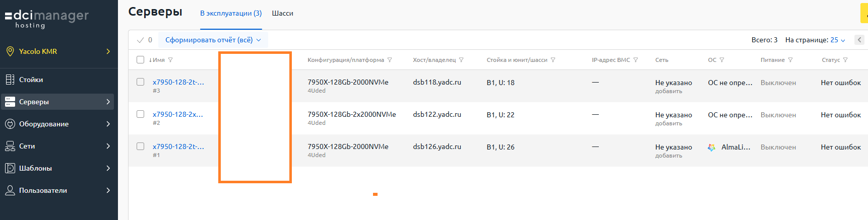
Task: Select the dsb122.yadc.ru host cell
Action: pos(437,114)
